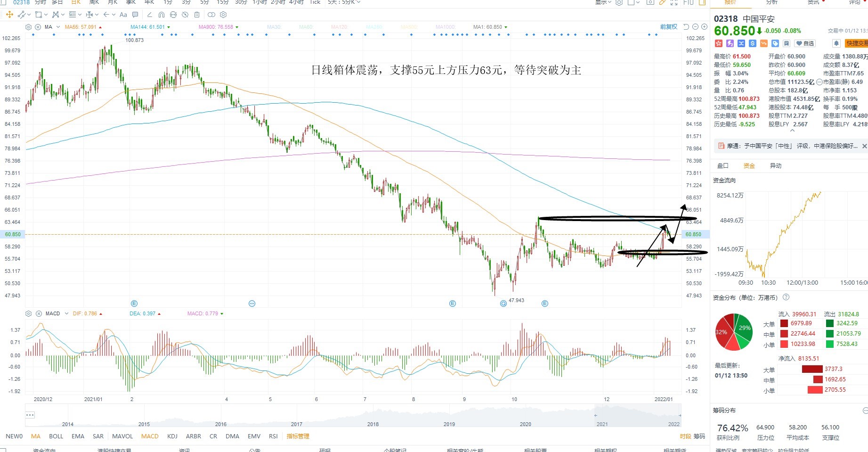The width and height of the screenshot is (868, 452).
Task: Remove MA indicator with the circled X
Action: pos(38,27)
